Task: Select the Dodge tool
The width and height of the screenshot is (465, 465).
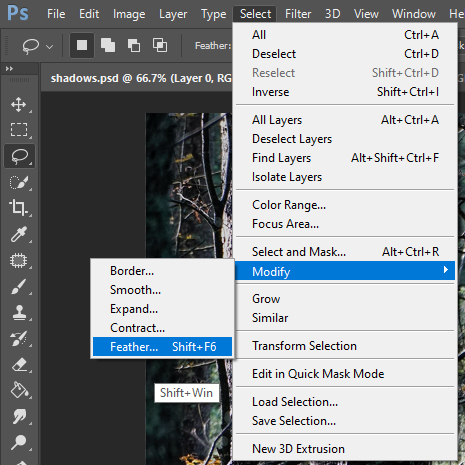Action: 19,442
